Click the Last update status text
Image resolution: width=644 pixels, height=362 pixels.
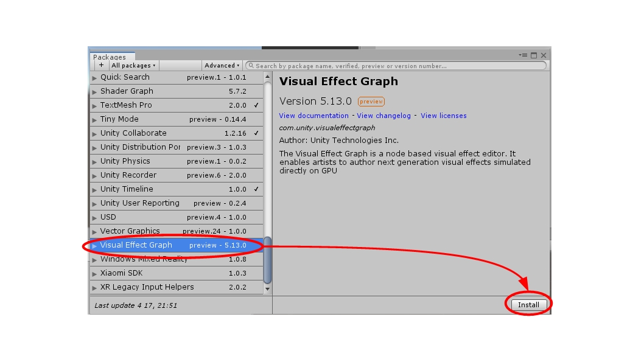pyautogui.click(x=136, y=305)
